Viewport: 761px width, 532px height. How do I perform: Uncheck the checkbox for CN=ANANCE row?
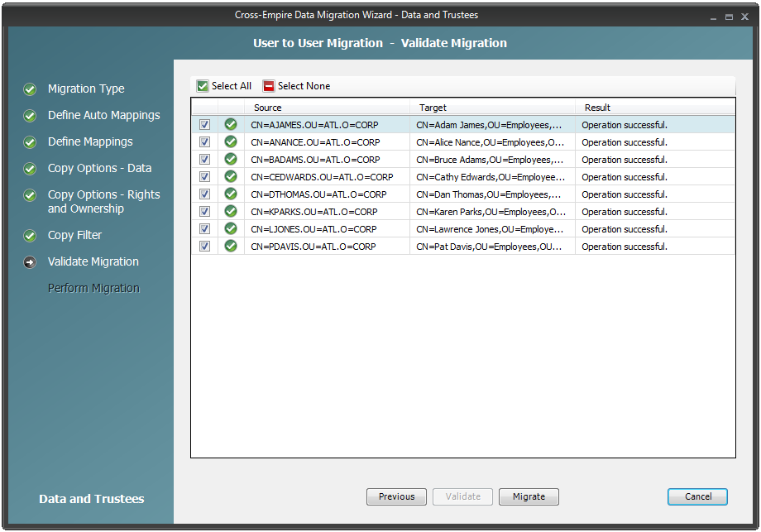204,142
